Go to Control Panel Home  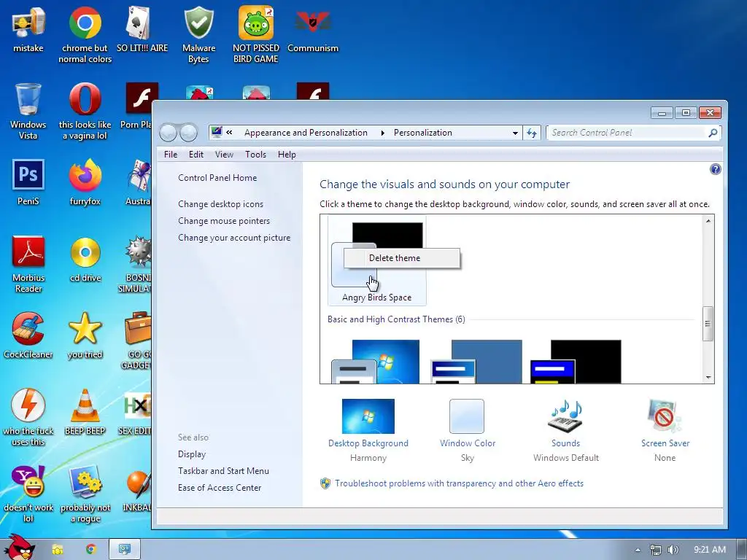click(x=217, y=178)
